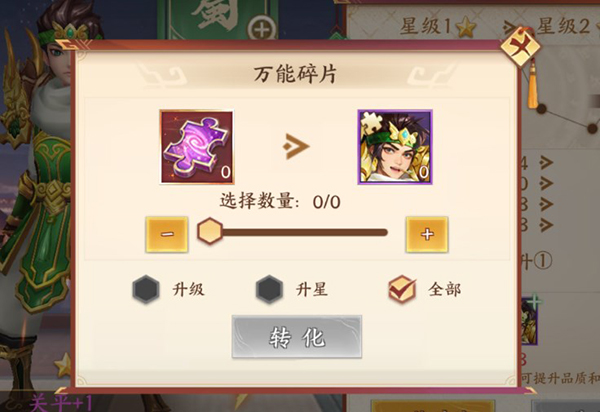Click the 转化 convert button
Screen dimensions: 600x412
pos(297,337)
